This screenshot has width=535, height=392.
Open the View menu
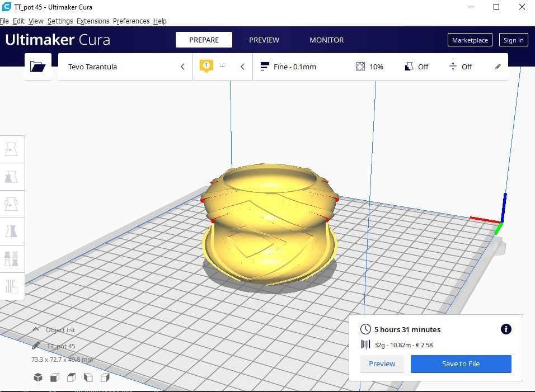[36, 21]
